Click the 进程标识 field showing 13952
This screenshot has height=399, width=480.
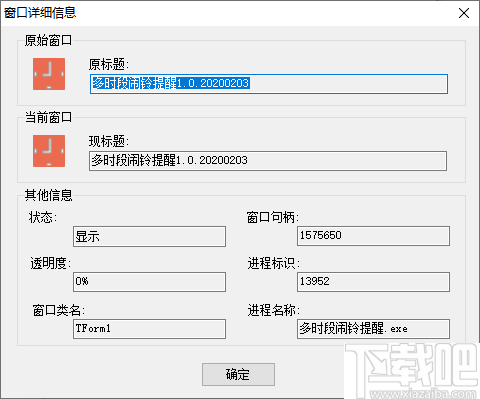tap(373, 282)
